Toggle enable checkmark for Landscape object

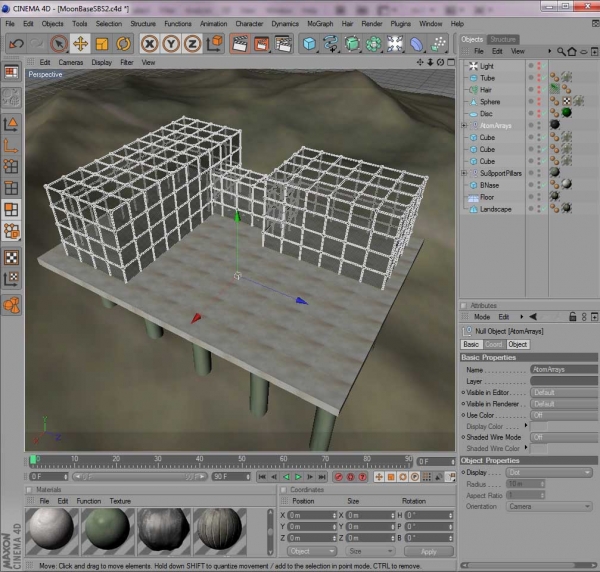point(544,209)
